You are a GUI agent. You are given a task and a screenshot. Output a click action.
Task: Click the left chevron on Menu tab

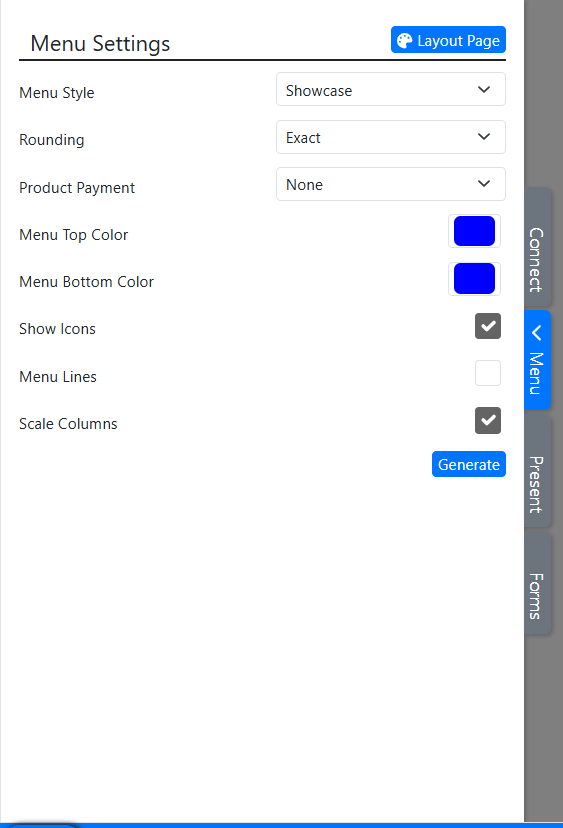(537, 333)
